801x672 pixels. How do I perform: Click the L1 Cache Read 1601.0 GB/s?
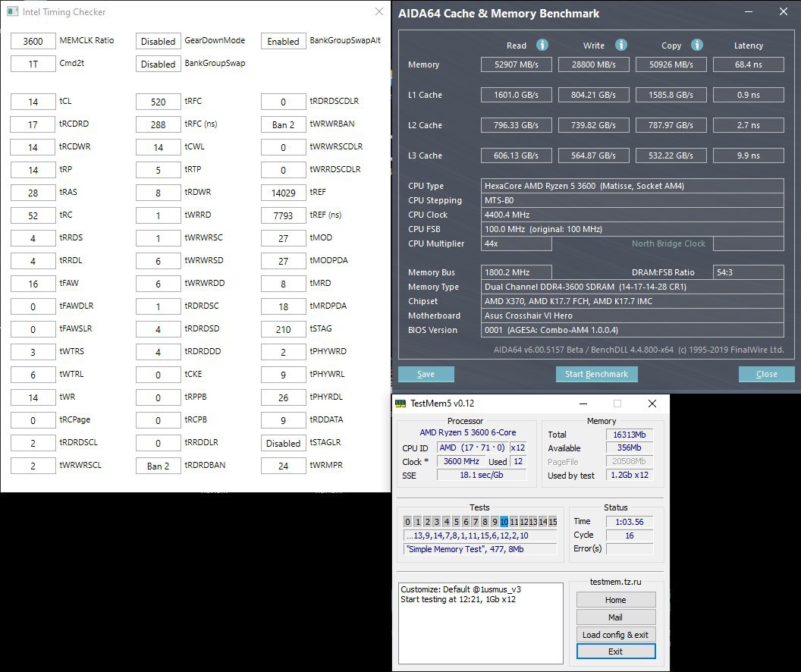coord(517,95)
